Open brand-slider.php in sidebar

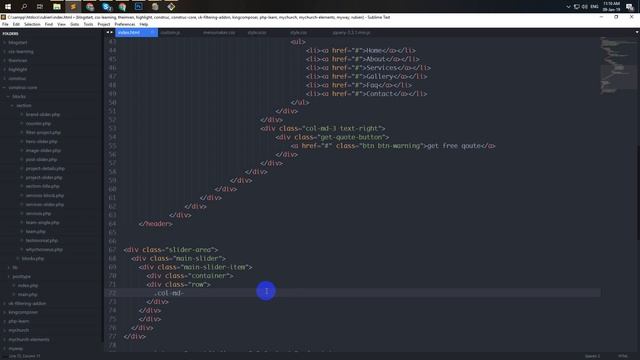coord(42,114)
